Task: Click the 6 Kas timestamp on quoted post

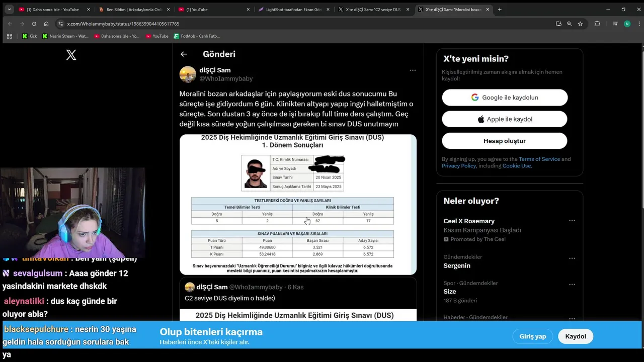Action: pyautogui.click(x=296, y=287)
